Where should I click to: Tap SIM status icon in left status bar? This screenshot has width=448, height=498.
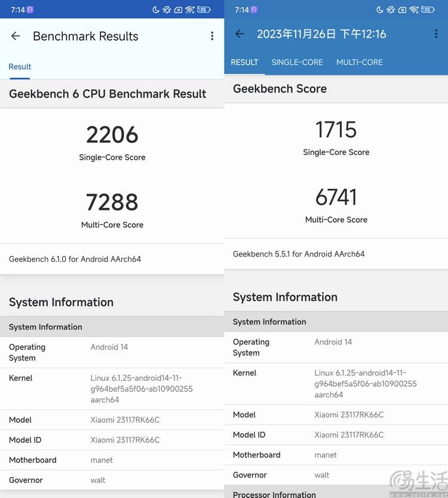pos(179,10)
